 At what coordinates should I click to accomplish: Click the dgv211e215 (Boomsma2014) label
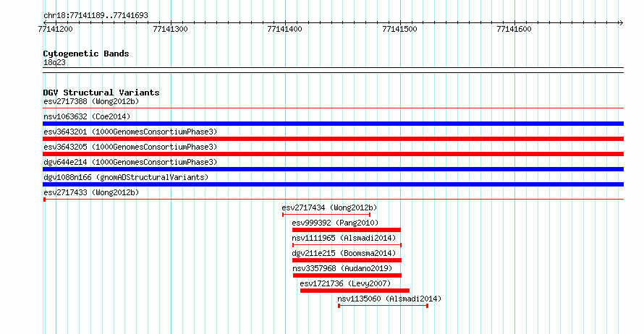pyautogui.click(x=344, y=253)
